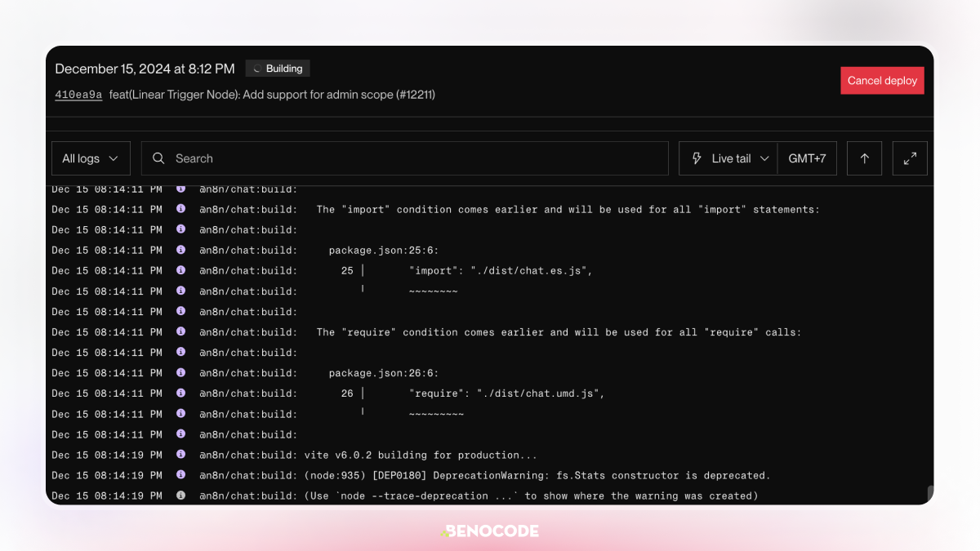The width and height of the screenshot is (980, 551).
Task: Click the log panel vertical scrollbar thumb
Action: tap(929, 493)
